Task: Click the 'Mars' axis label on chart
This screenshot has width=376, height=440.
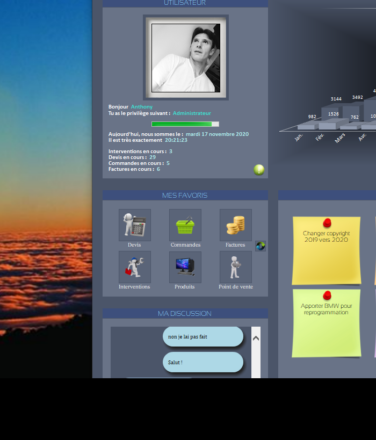Action: point(340,138)
